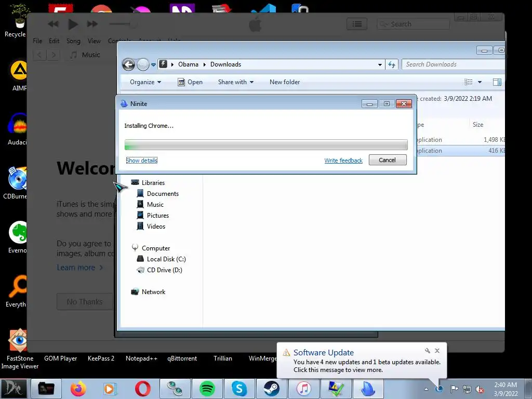Click New folder in Explorer toolbar
Screen dimensions: 532x399
(x=285, y=82)
